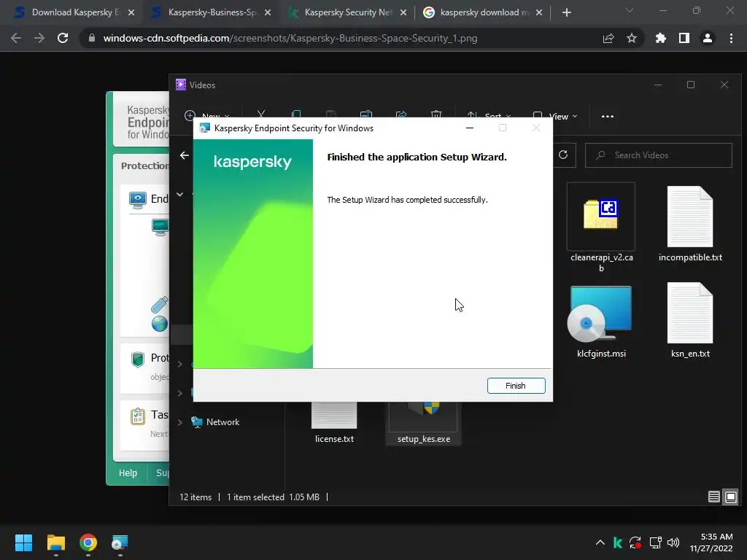
Task: Click Finish in the Kaspersky Setup Wizard
Action: click(x=516, y=386)
